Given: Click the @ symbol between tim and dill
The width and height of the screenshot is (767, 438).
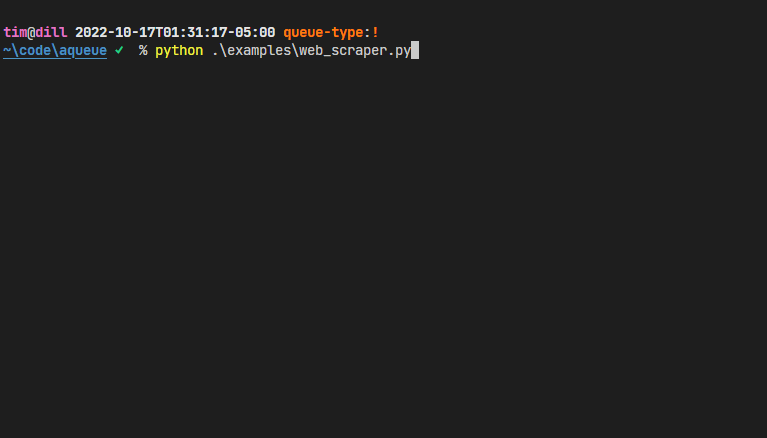Looking at the screenshot, I should tap(31, 33).
